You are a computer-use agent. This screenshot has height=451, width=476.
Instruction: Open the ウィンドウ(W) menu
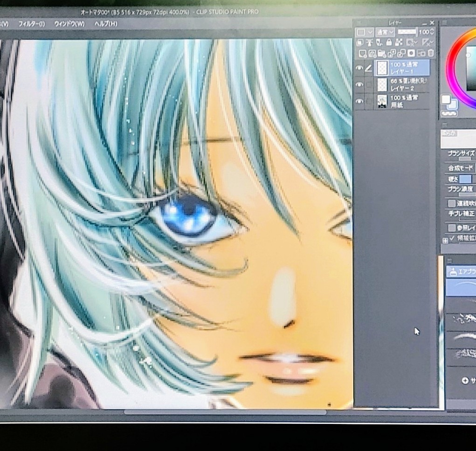tap(69, 24)
